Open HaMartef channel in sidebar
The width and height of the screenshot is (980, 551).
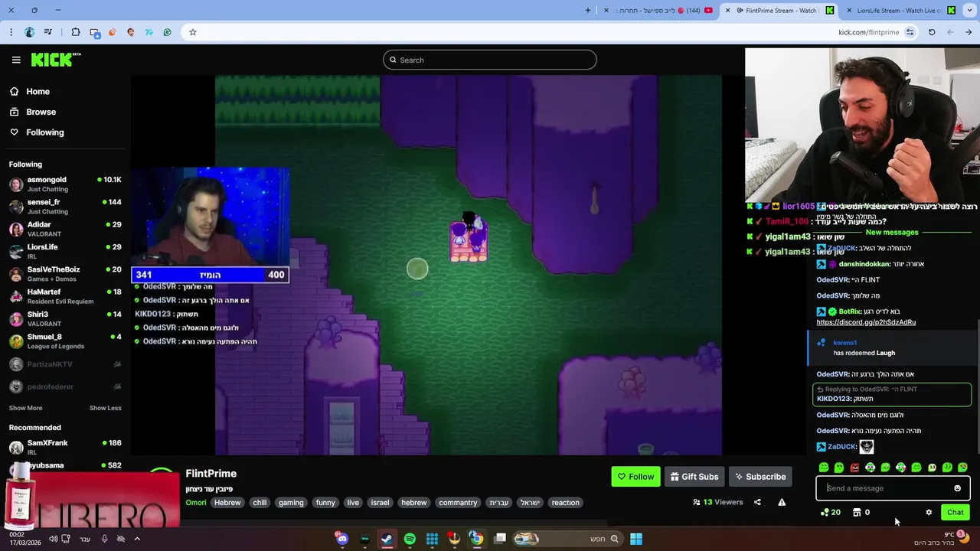[x=65, y=296]
